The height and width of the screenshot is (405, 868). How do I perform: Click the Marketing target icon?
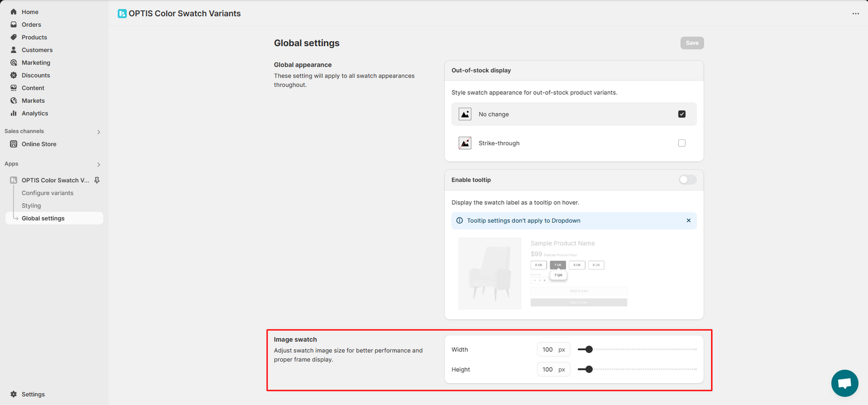click(x=14, y=63)
